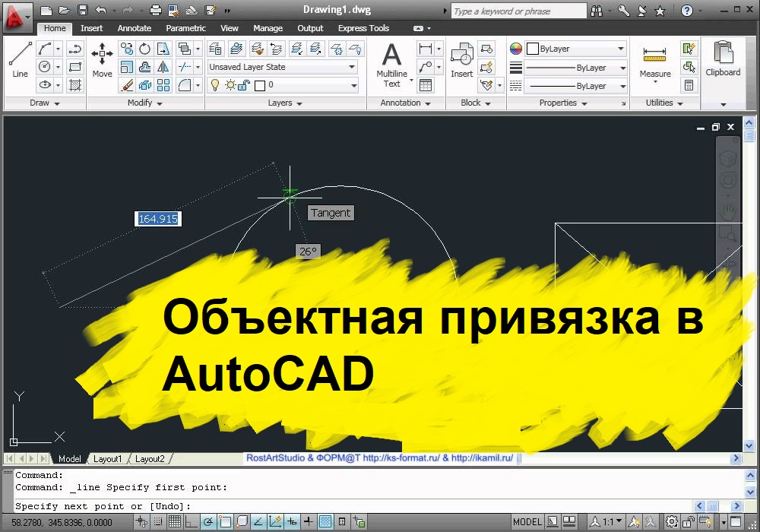The width and height of the screenshot is (760, 532).
Task: Click the Erase tool icon
Action: click(127, 85)
